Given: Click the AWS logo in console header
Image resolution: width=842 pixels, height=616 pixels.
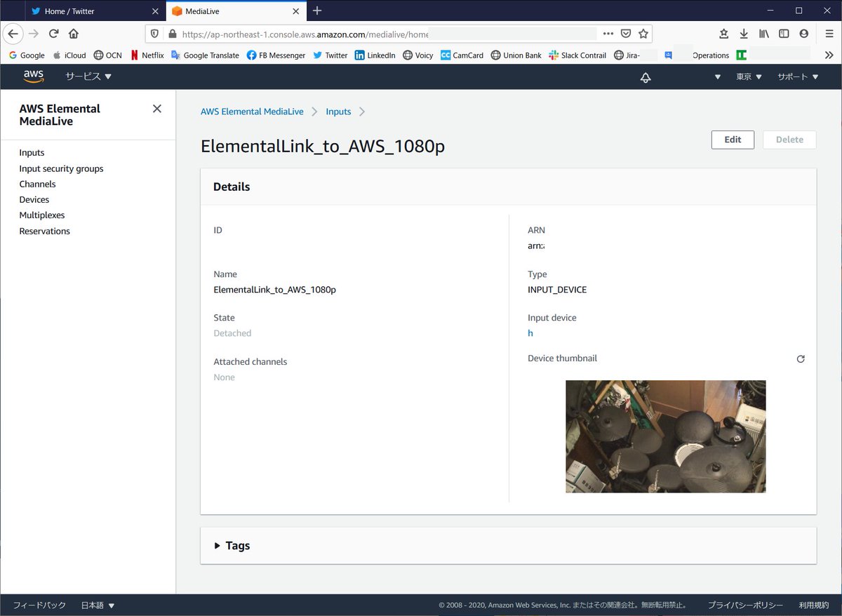Looking at the screenshot, I should tap(33, 76).
